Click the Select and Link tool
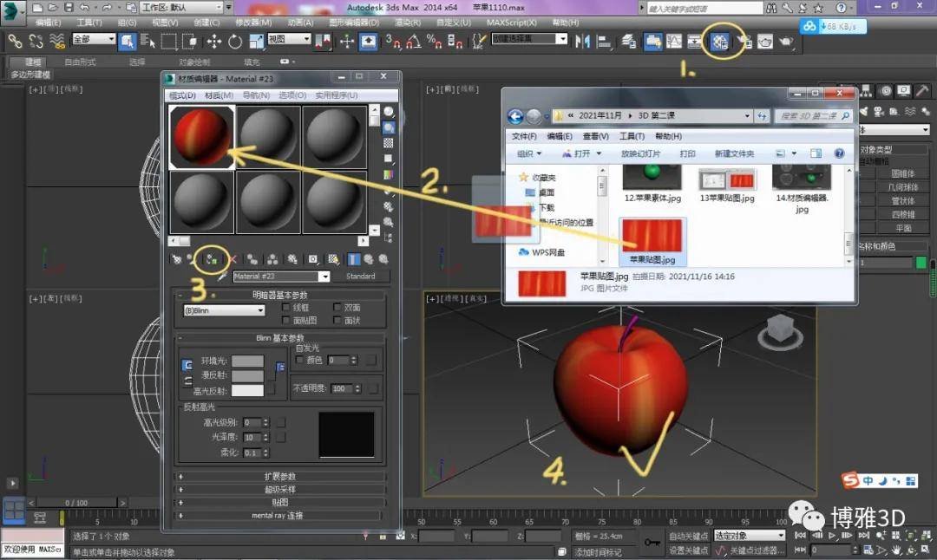 click(15, 42)
